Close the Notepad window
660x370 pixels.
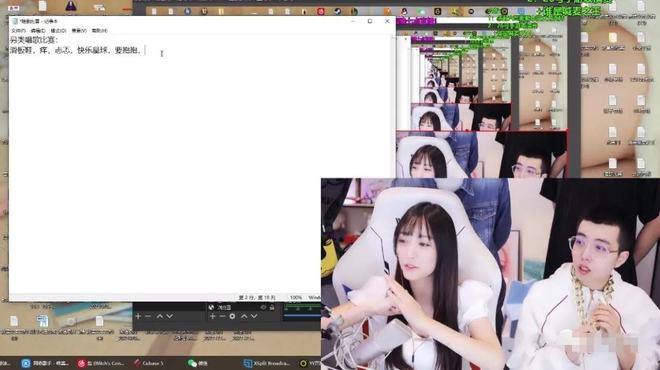(387, 21)
